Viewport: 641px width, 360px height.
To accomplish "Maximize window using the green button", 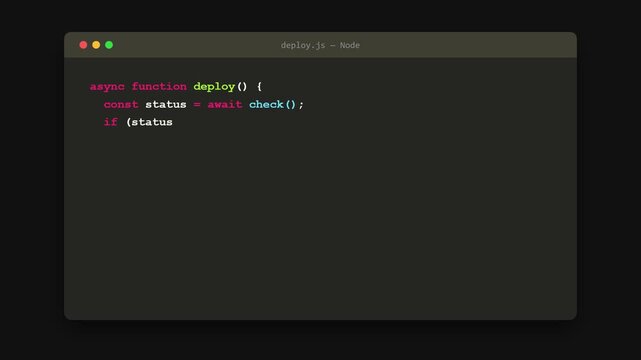I will click(x=109, y=45).
